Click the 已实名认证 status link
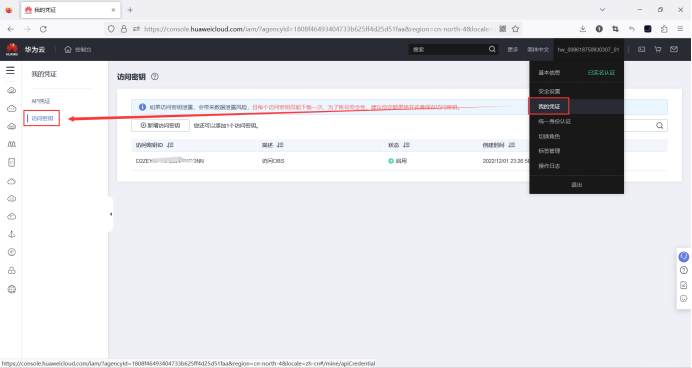 pyautogui.click(x=601, y=72)
